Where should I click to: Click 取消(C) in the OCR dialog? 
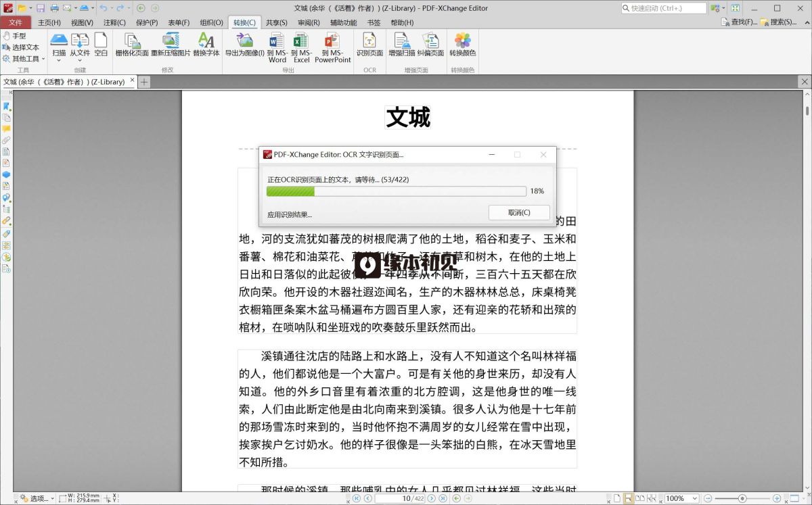point(519,212)
